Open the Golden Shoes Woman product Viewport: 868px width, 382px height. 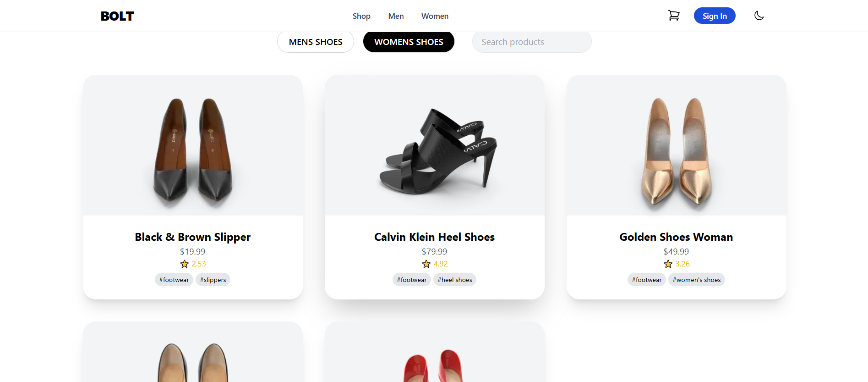(676, 237)
